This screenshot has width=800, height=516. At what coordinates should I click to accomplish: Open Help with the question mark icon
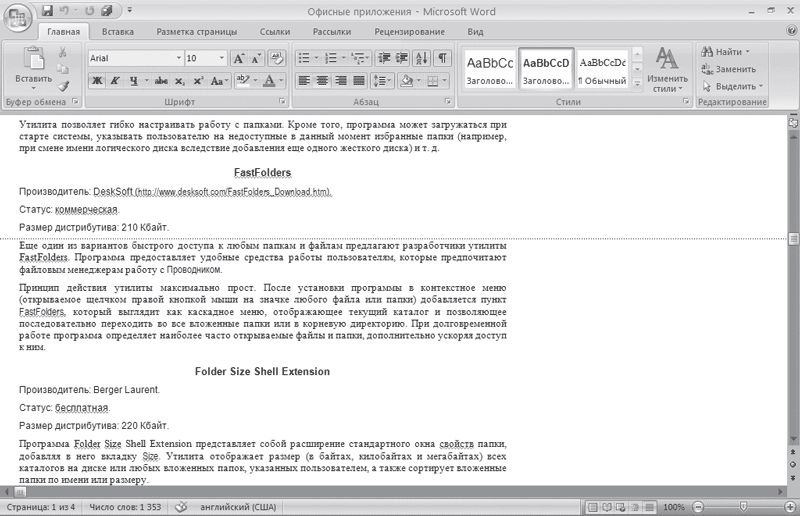coord(791,31)
